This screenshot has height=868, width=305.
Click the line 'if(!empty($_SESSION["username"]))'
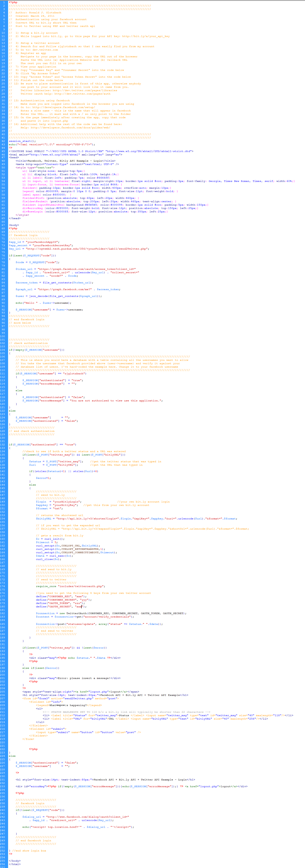click(37, 350)
